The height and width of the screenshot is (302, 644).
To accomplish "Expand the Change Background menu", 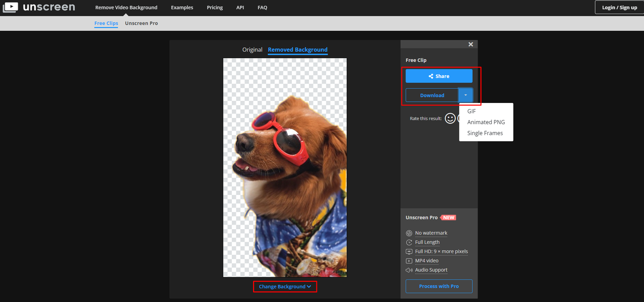I will click(285, 286).
